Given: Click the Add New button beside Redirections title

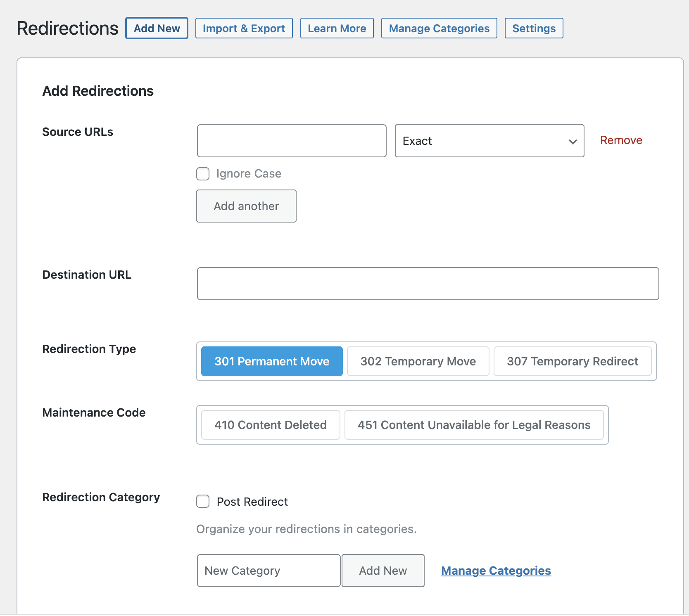Looking at the screenshot, I should point(157,28).
